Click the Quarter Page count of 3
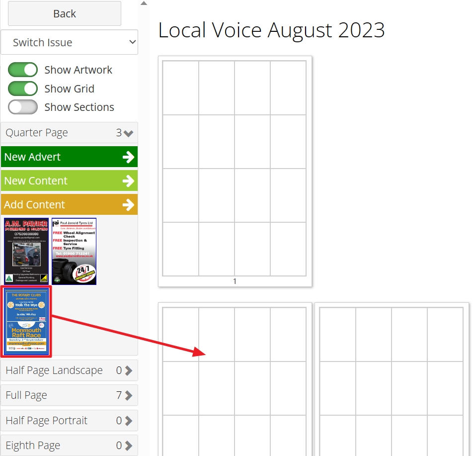Image resolution: width=476 pixels, height=456 pixels. (x=119, y=133)
